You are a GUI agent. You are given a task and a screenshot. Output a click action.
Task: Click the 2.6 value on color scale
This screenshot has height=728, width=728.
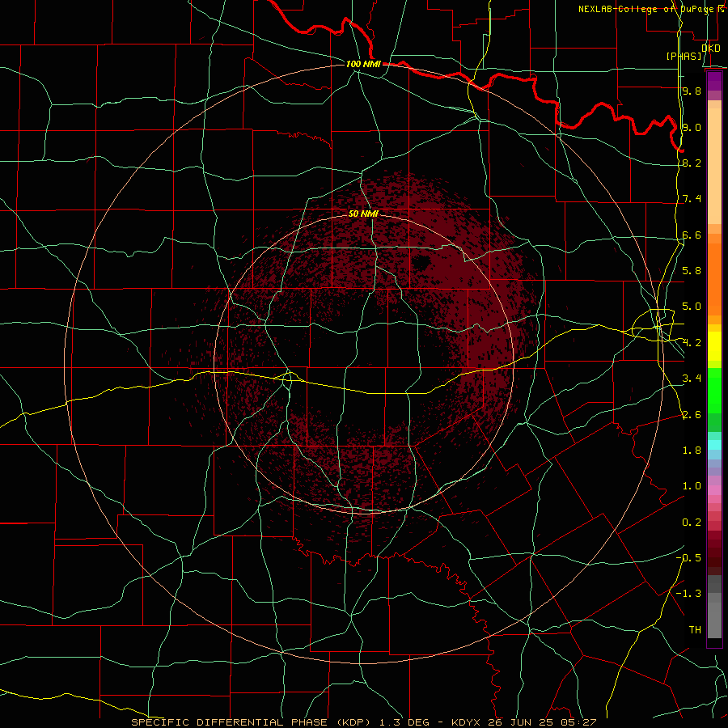click(692, 415)
